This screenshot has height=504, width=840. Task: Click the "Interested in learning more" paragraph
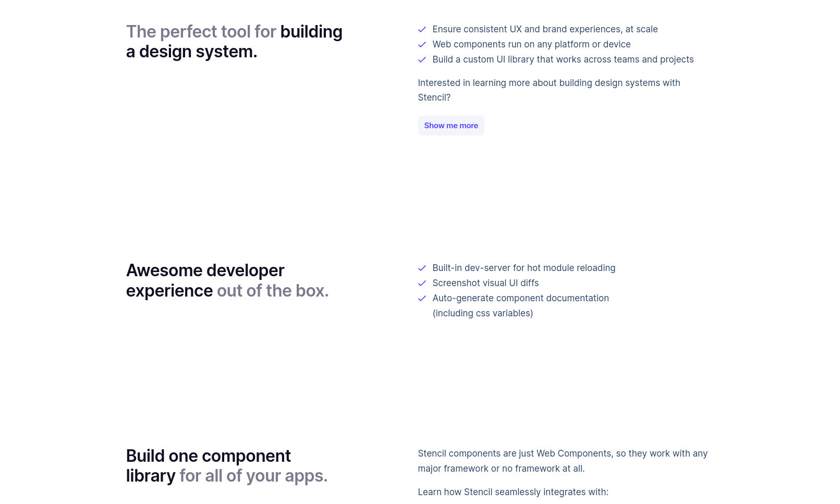pos(549,90)
